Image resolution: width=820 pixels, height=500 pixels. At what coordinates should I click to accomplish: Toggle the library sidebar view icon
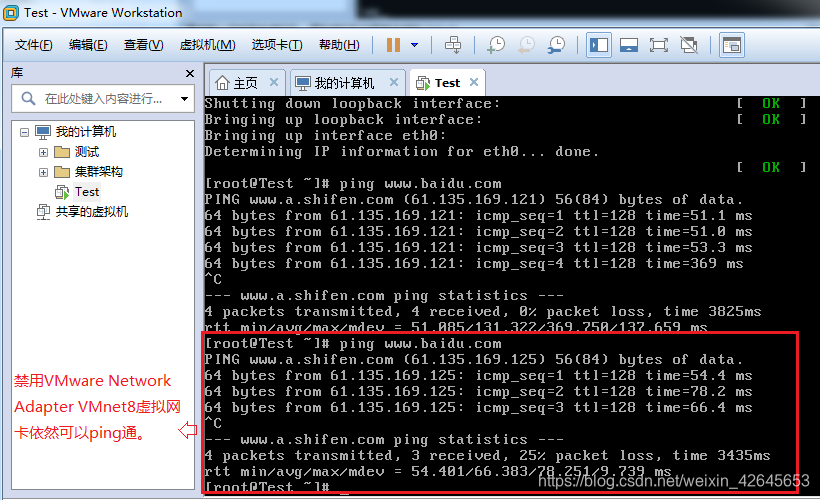599,45
